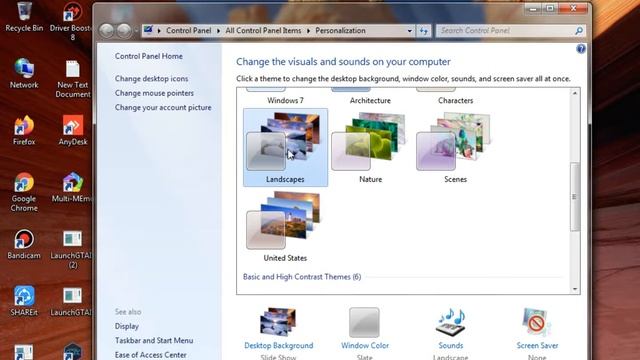Select the SHAREit desktop shortcut
The height and width of the screenshot is (360, 640).
[24, 301]
